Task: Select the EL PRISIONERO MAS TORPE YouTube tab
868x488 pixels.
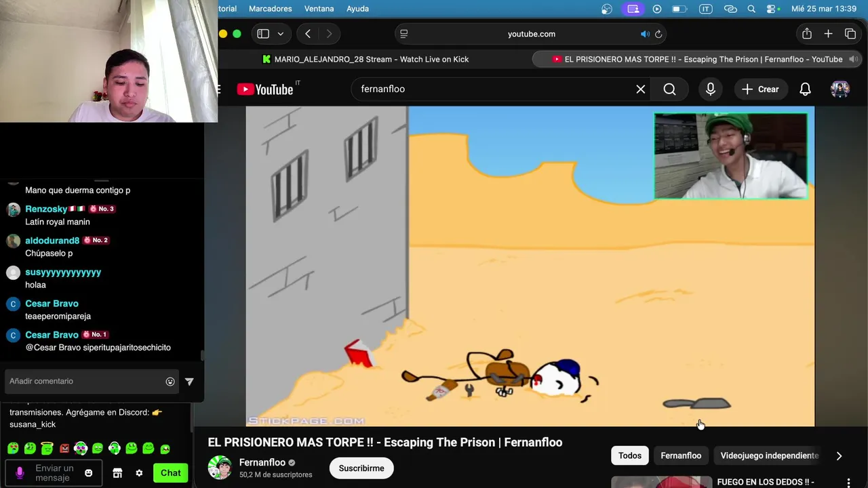Action: (698, 59)
